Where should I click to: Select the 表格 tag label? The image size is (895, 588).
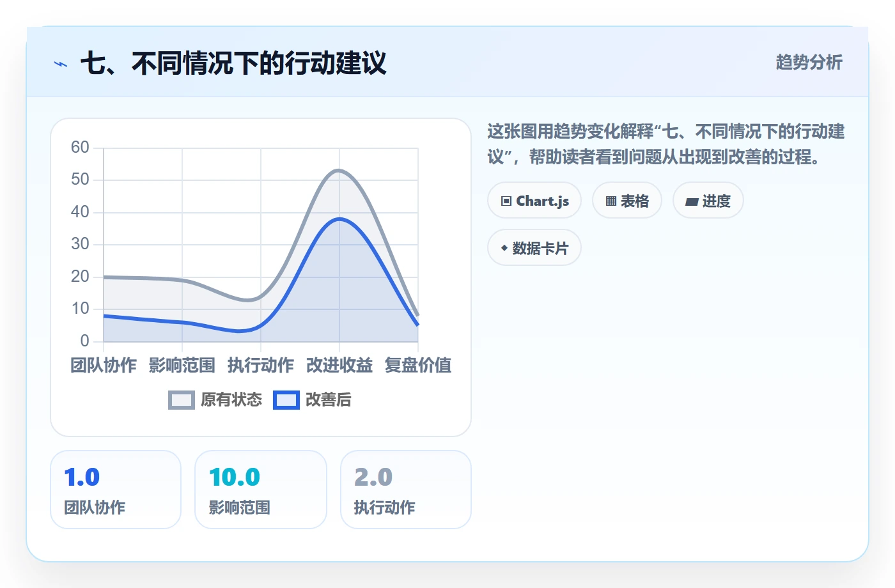635,201
